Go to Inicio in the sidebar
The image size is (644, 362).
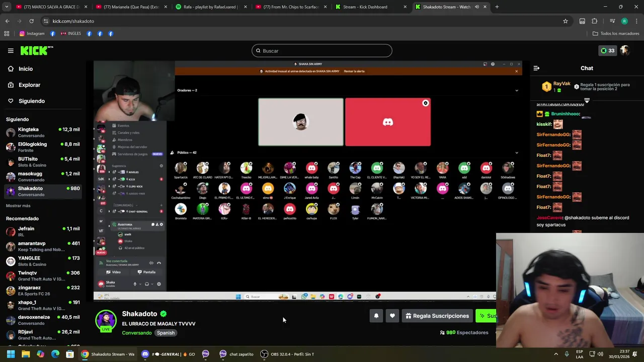[x=26, y=69]
